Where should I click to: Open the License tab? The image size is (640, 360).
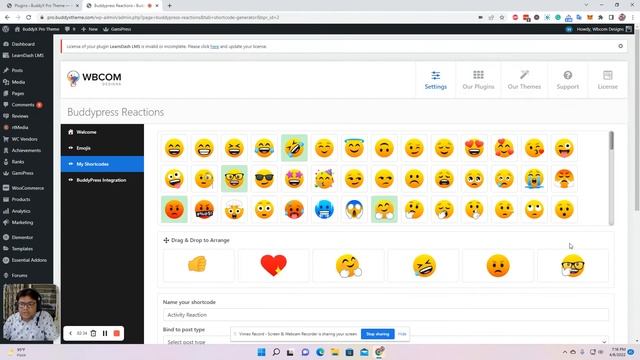point(607,80)
